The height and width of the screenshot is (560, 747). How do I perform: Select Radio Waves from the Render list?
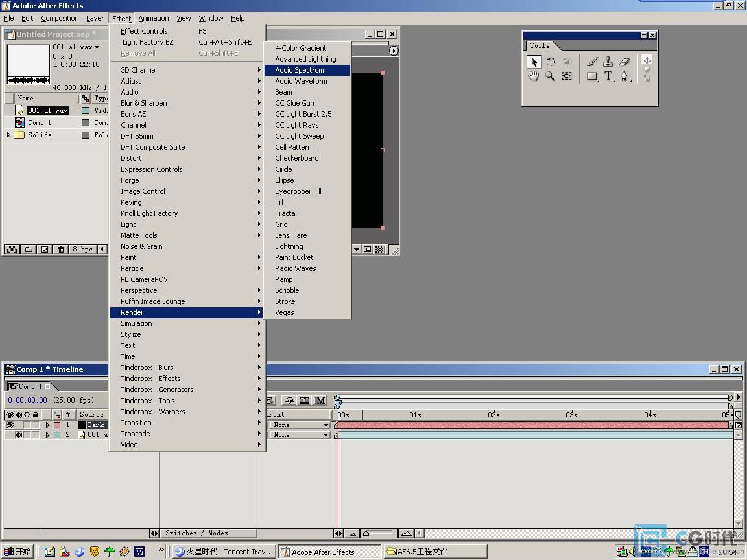click(x=307, y=268)
